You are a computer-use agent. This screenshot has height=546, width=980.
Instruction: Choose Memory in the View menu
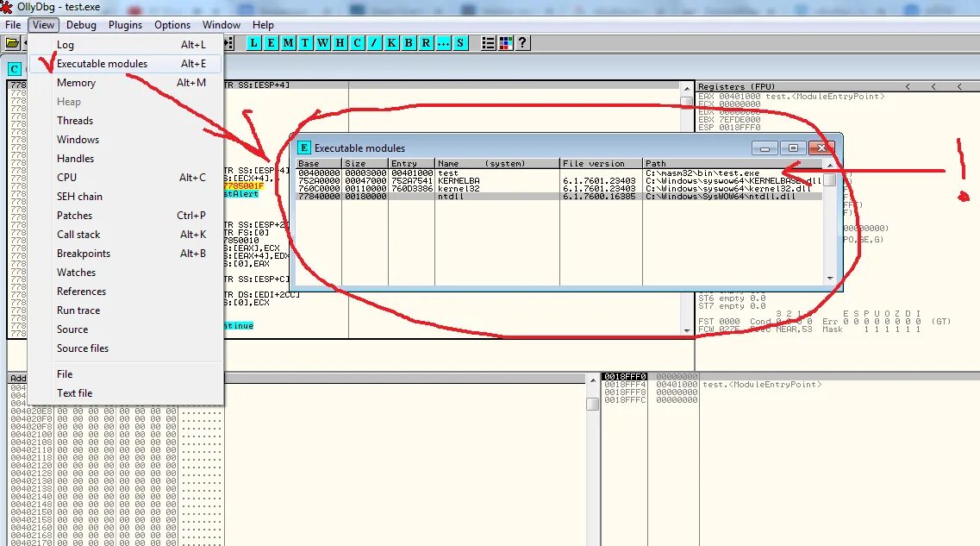(x=126, y=83)
